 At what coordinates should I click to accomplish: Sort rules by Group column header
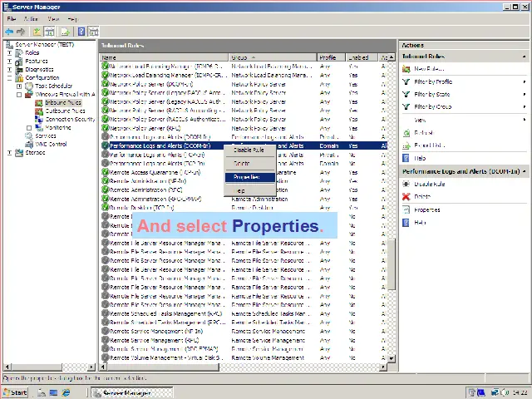coord(273,57)
